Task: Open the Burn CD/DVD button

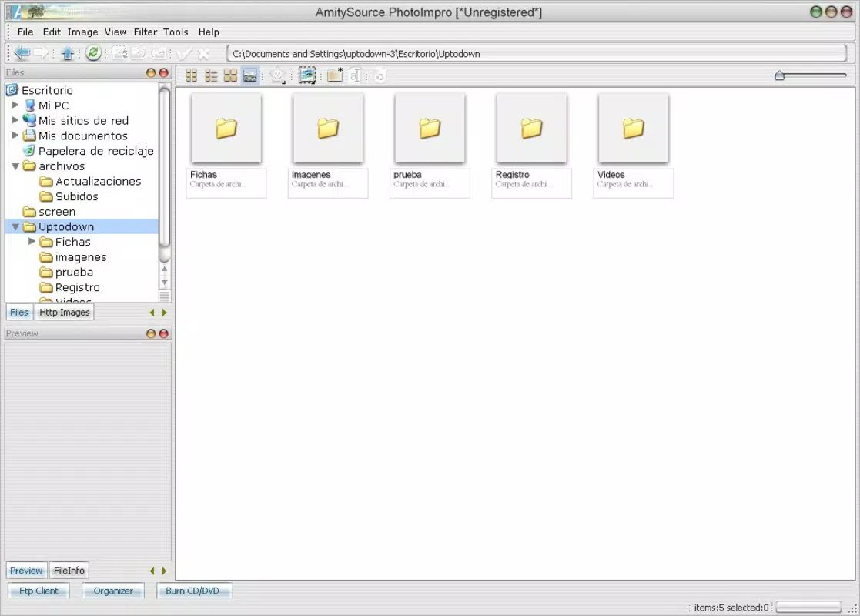Action: point(192,591)
